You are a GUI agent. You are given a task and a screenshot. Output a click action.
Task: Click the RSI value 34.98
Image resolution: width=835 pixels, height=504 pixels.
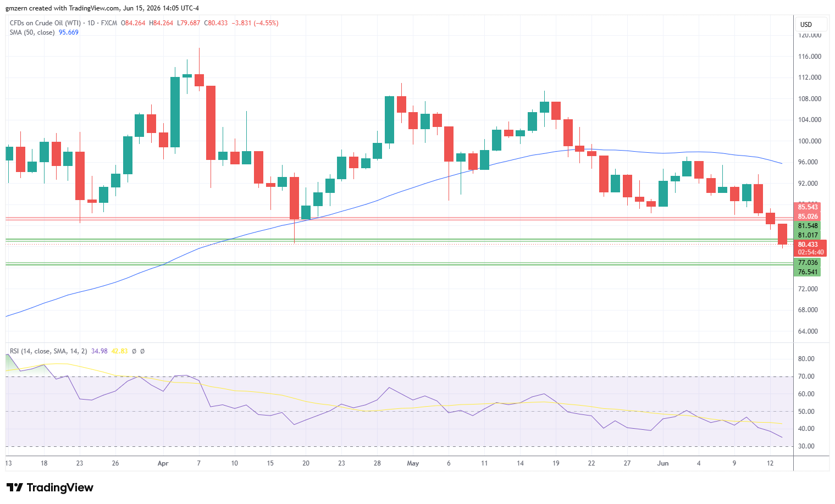pos(99,351)
